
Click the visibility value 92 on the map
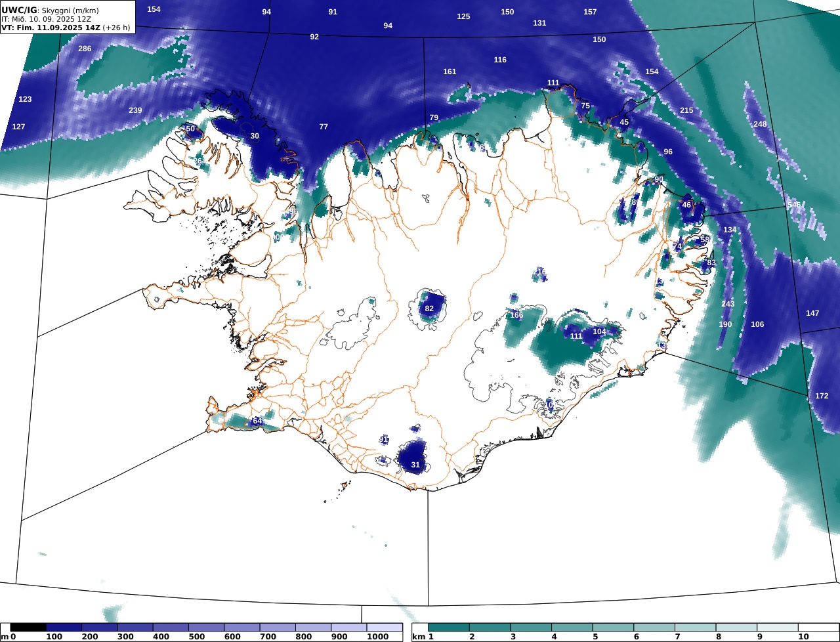pyautogui.click(x=314, y=37)
